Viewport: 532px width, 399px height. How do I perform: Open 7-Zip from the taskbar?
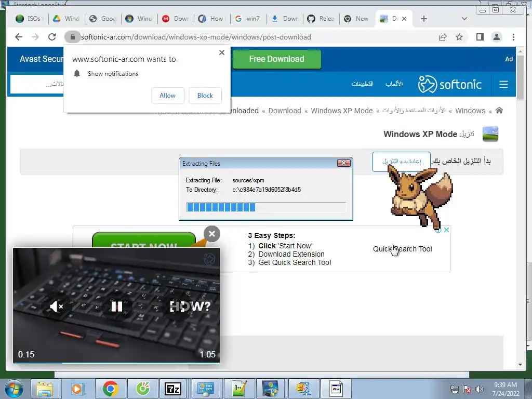(172, 389)
